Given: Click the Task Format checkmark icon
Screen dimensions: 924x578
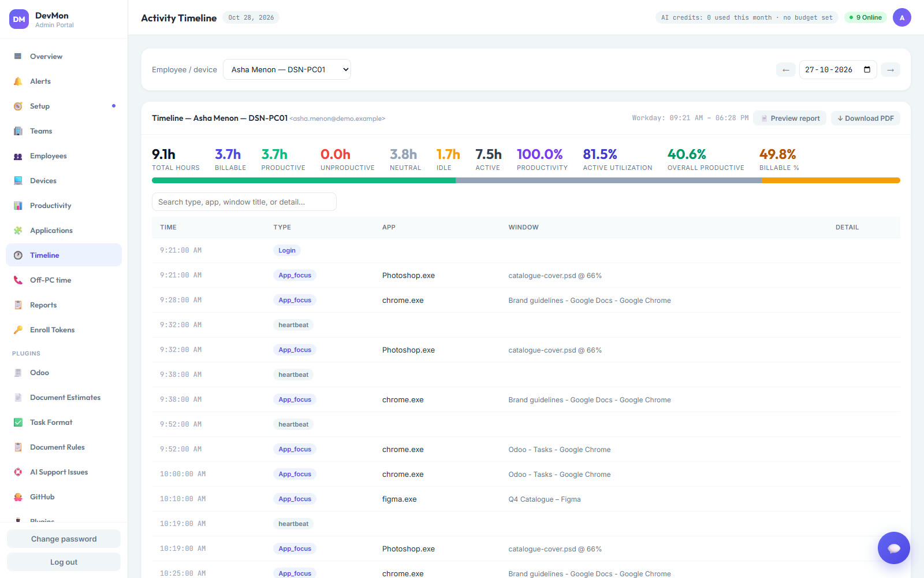Looking at the screenshot, I should pyautogui.click(x=18, y=422).
